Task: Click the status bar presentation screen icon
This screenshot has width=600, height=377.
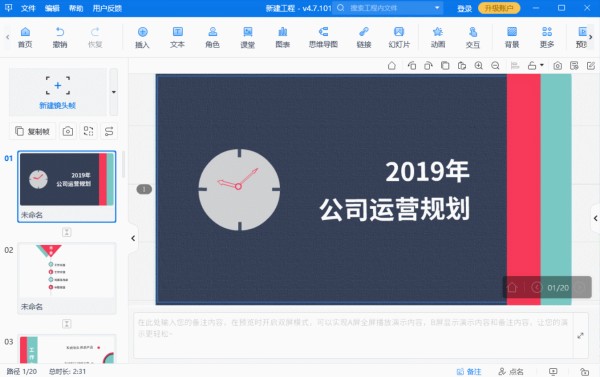Action: click(x=553, y=372)
